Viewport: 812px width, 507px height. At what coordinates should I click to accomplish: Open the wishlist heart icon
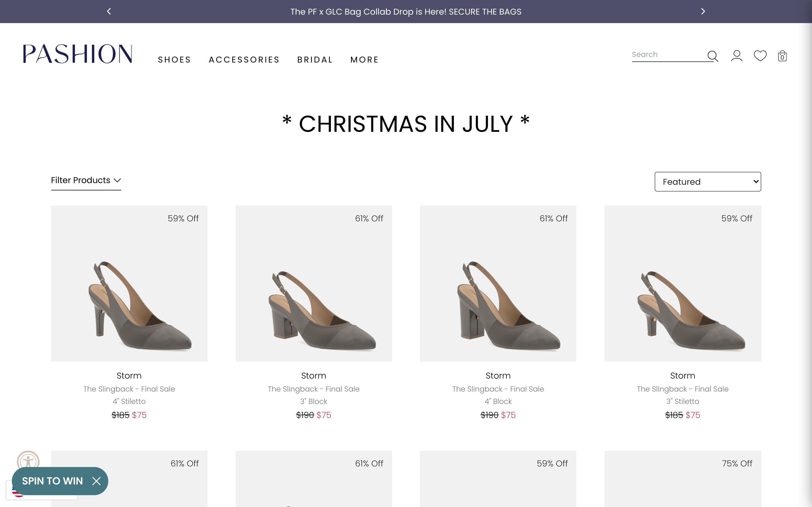click(x=760, y=56)
